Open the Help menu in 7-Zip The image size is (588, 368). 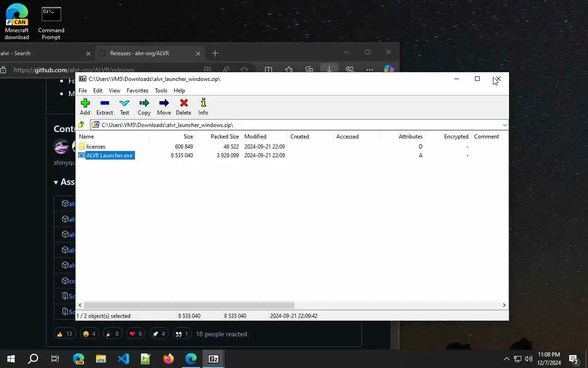[179, 91]
